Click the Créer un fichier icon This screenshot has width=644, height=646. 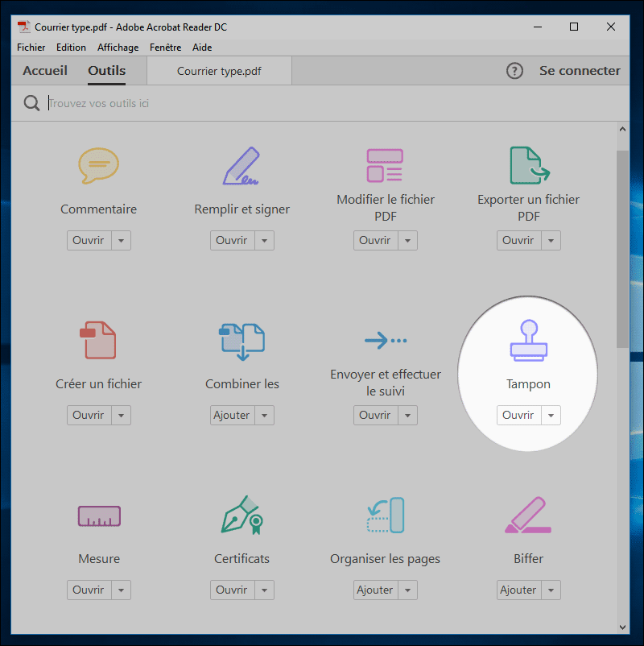point(98,340)
